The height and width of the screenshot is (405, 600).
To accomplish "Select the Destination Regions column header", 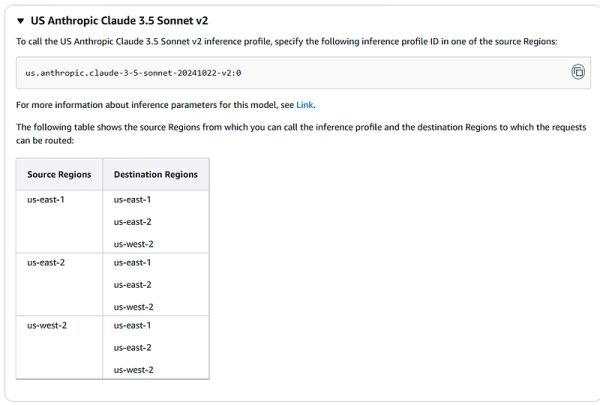I will coord(155,174).
